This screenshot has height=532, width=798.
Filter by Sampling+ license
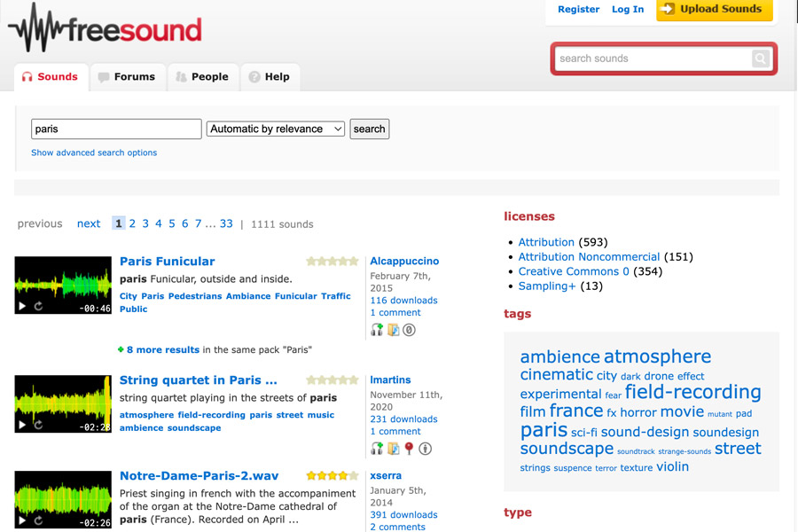coord(547,286)
